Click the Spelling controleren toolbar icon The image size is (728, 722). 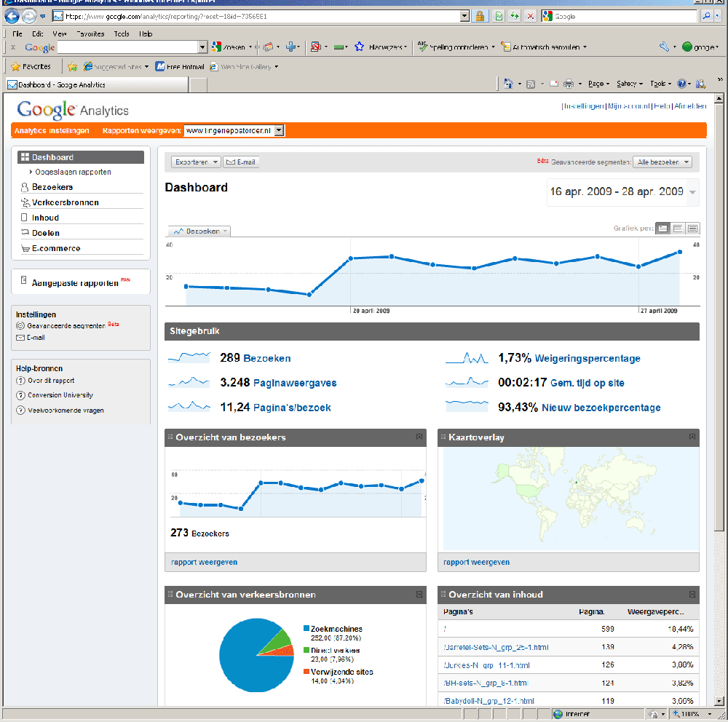(x=422, y=47)
